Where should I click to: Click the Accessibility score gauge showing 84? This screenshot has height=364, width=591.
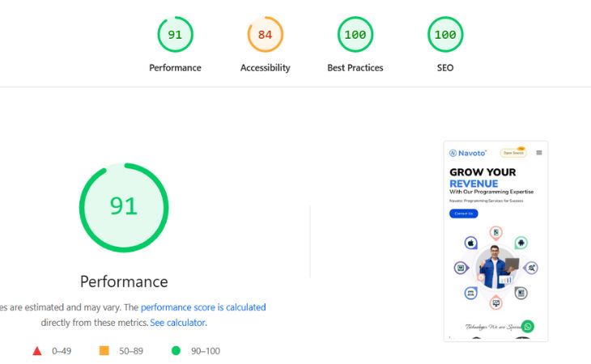266,35
